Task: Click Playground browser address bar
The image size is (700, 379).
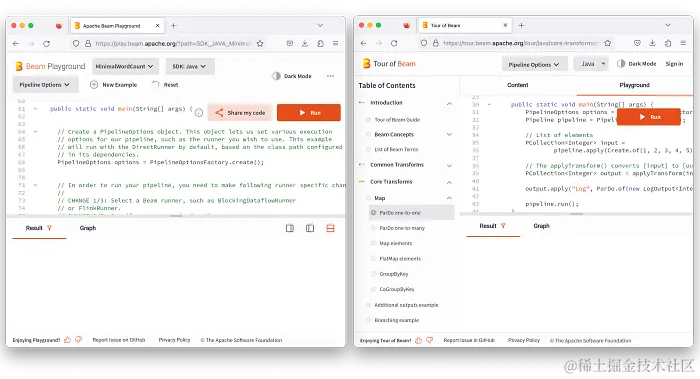Action: 169,43
